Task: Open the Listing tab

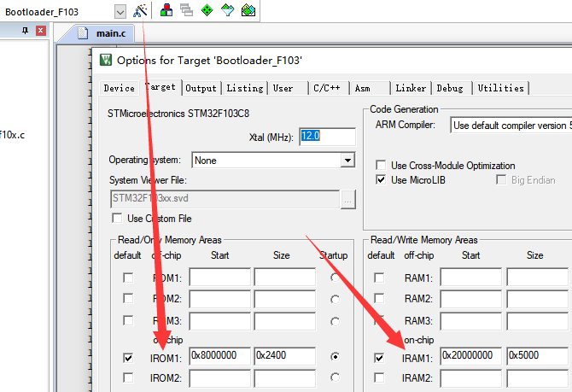Action: point(245,88)
